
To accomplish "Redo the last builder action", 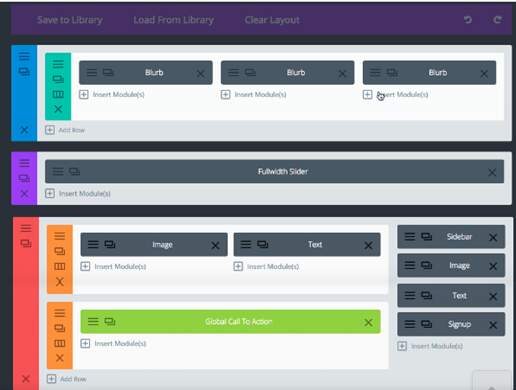I will 497,20.
